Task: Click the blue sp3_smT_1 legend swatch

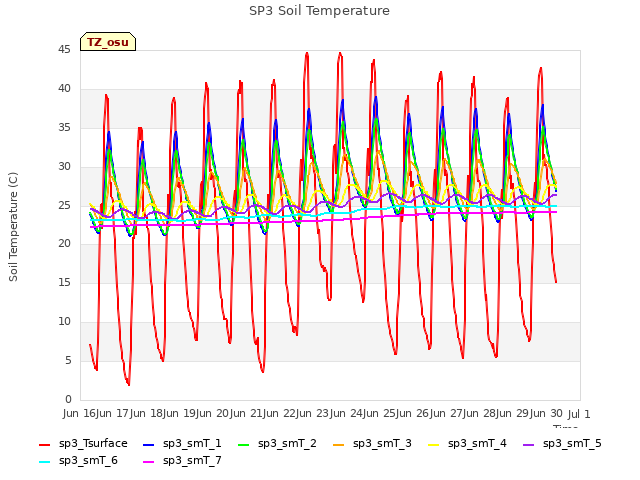Action: click(x=149, y=444)
